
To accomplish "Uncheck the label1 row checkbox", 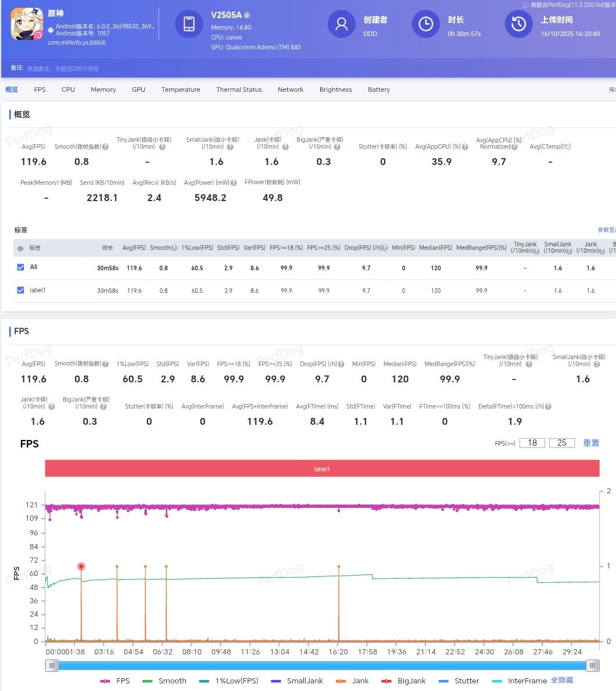I will pyautogui.click(x=20, y=290).
